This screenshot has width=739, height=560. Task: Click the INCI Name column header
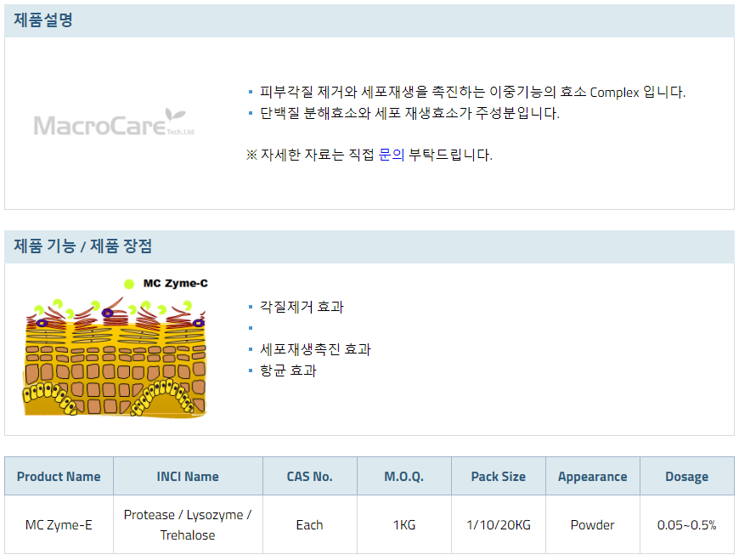(x=188, y=476)
